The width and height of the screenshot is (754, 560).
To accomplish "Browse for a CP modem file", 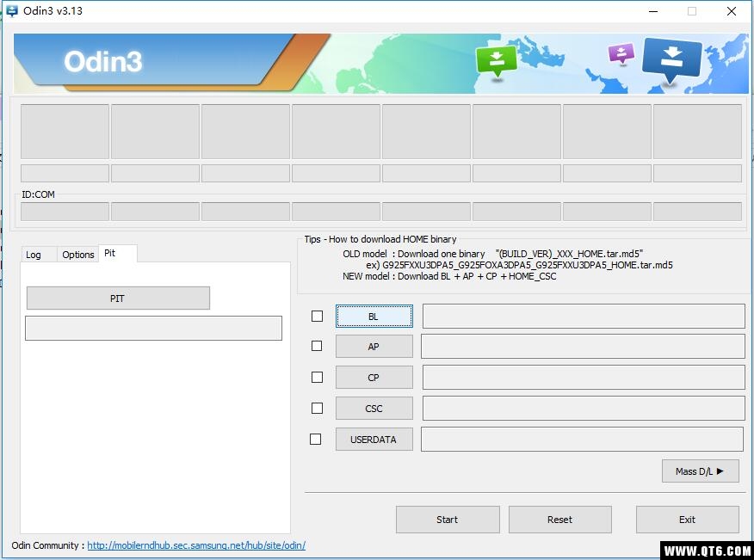I will [374, 378].
